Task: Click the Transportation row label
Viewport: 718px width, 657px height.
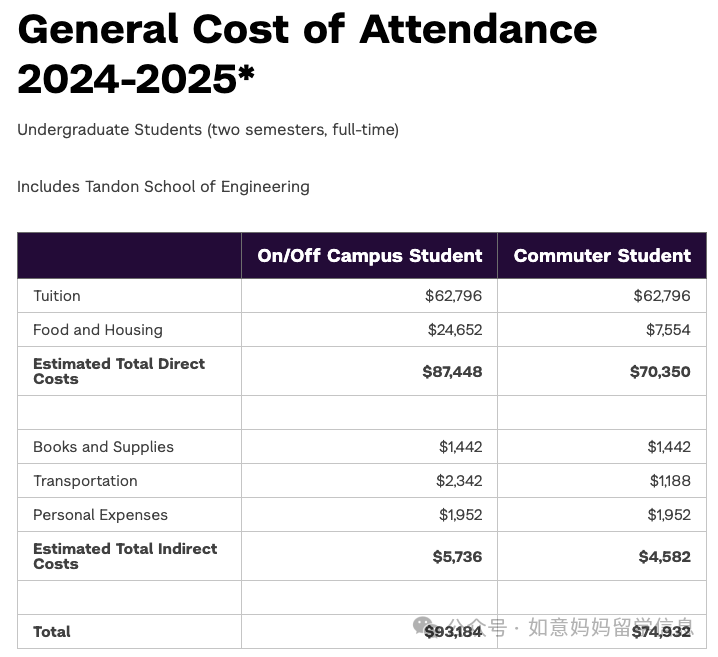Action: [x=85, y=481]
